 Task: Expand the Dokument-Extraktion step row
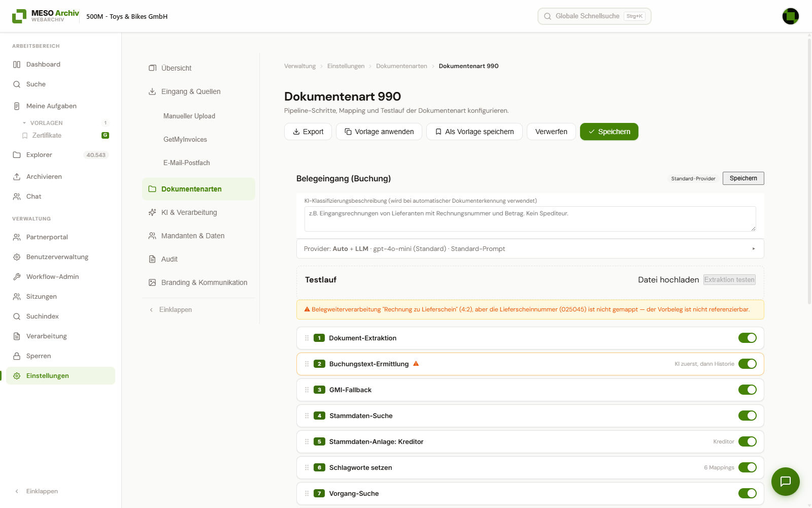pos(530,338)
